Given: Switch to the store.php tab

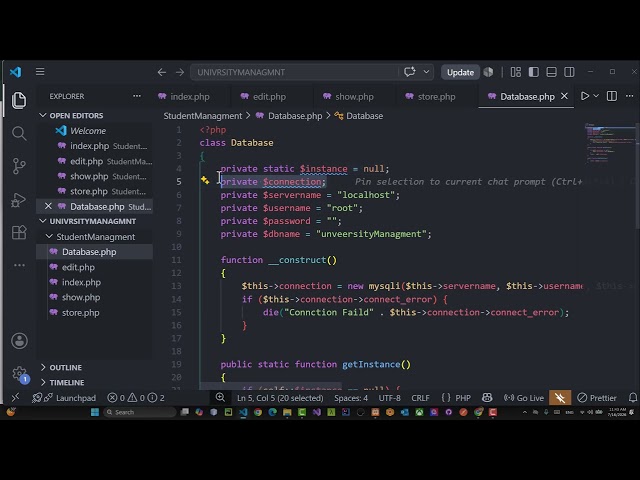Looking at the screenshot, I should (x=436, y=97).
